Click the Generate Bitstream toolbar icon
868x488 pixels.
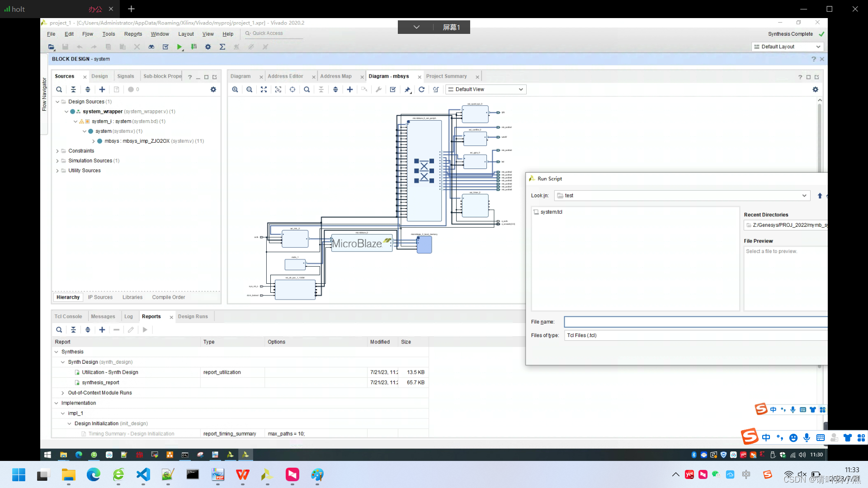pyautogui.click(x=194, y=47)
